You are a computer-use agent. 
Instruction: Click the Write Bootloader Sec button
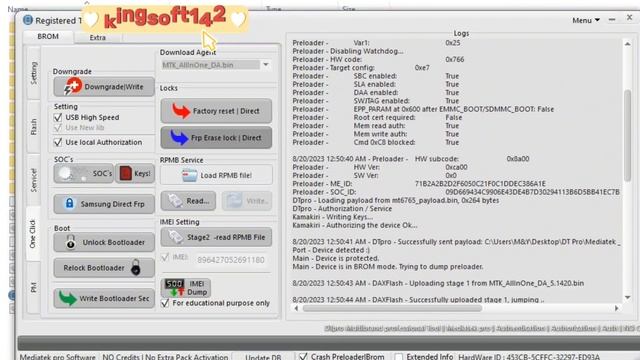tap(104, 298)
